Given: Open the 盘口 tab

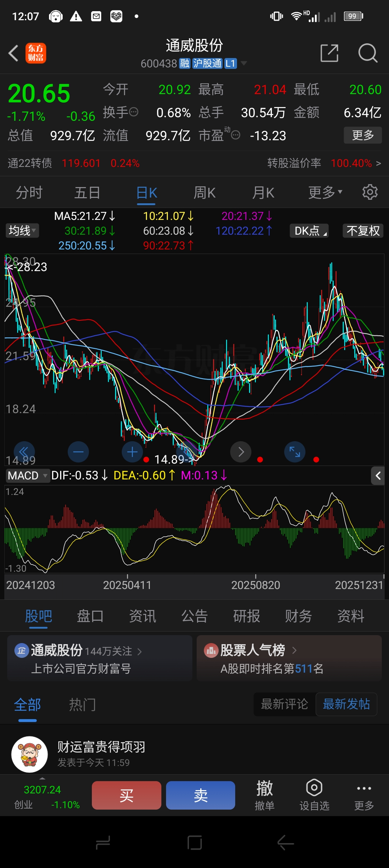Looking at the screenshot, I should coord(90,616).
